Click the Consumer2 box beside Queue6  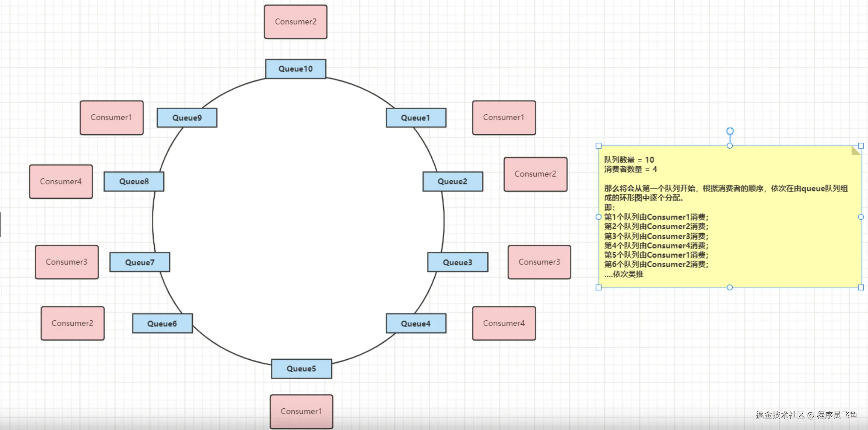(73, 323)
